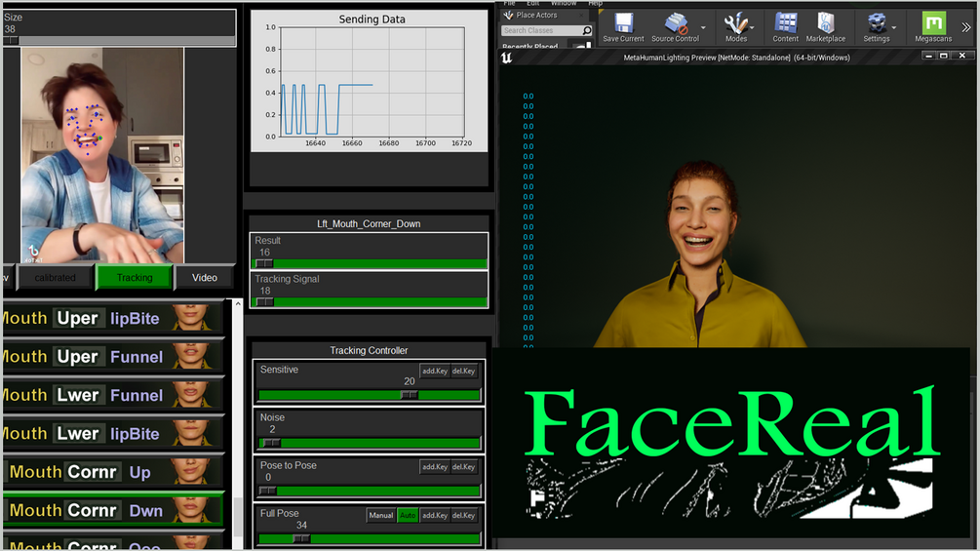980x551 pixels.
Task: Click add.Key in Pose to Pose row
Action: [434, 467]
